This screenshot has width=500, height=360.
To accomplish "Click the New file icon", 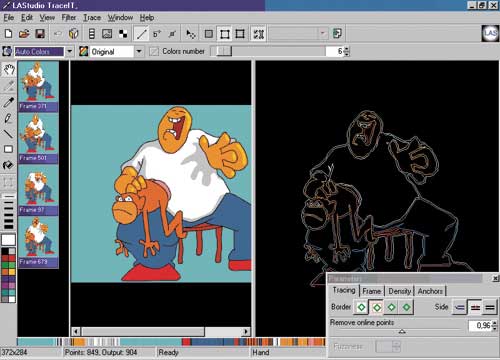I will tap(9, 34).
